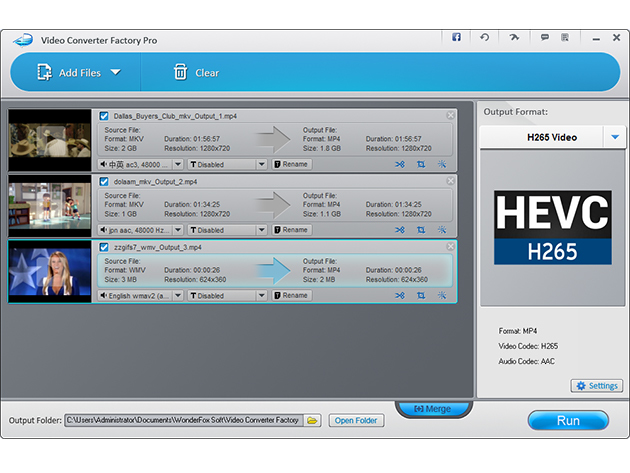Uncheck the Dallas_Buyers_Club file checkbox

click(104, 116)
